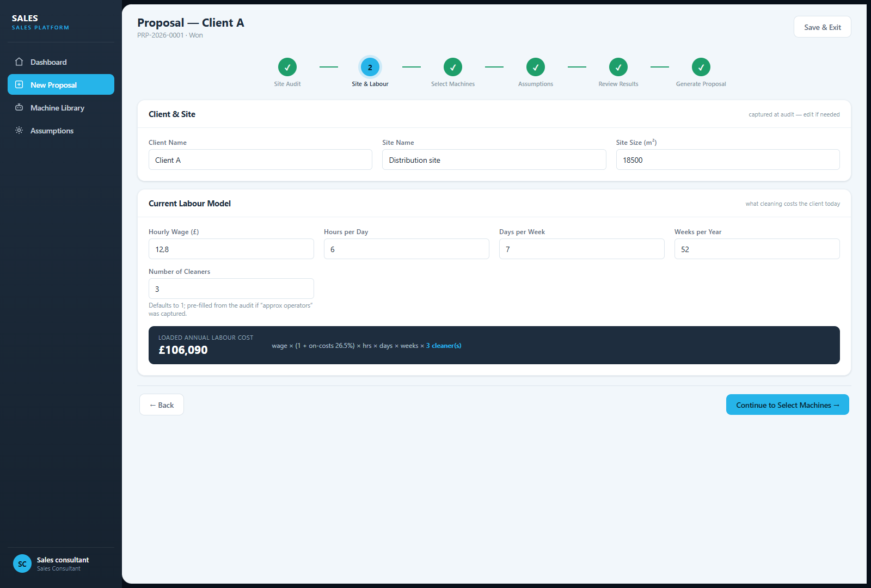Select the New Proposal plus icon
Viewport: 871px width, 588px height.
(x=19, y=85)
